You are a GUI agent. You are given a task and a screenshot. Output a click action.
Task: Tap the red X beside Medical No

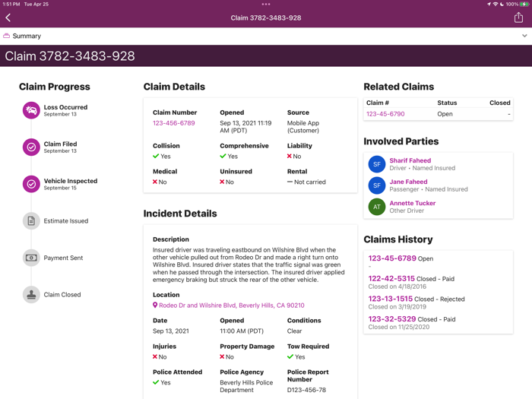pyautogui.click(x=155, y=182)
